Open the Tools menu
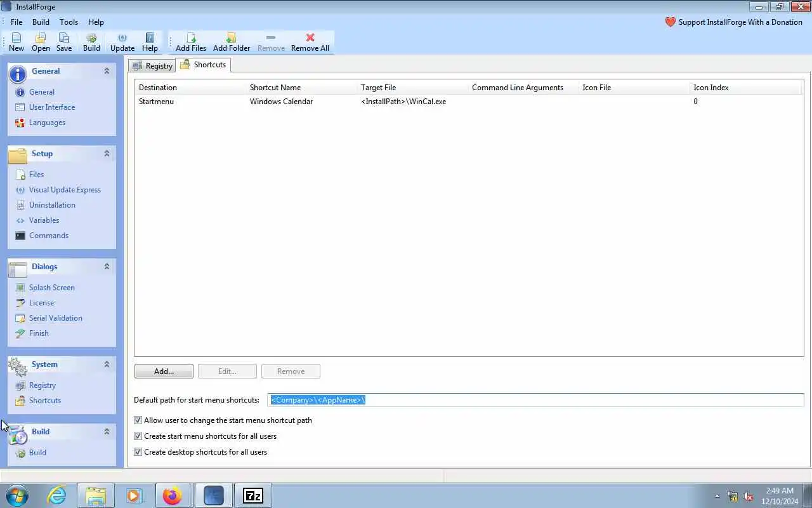This screenshot has height=508, width=812. [x=69, y=22]
